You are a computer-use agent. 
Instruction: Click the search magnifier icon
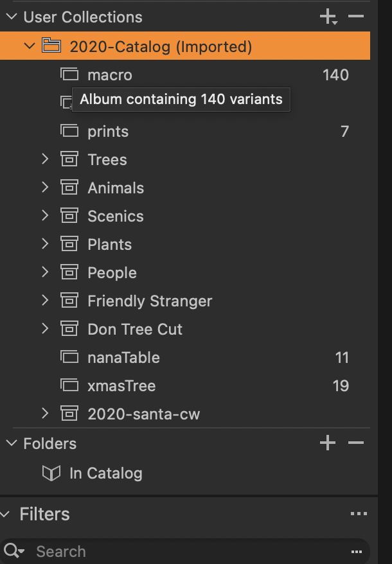13,551
